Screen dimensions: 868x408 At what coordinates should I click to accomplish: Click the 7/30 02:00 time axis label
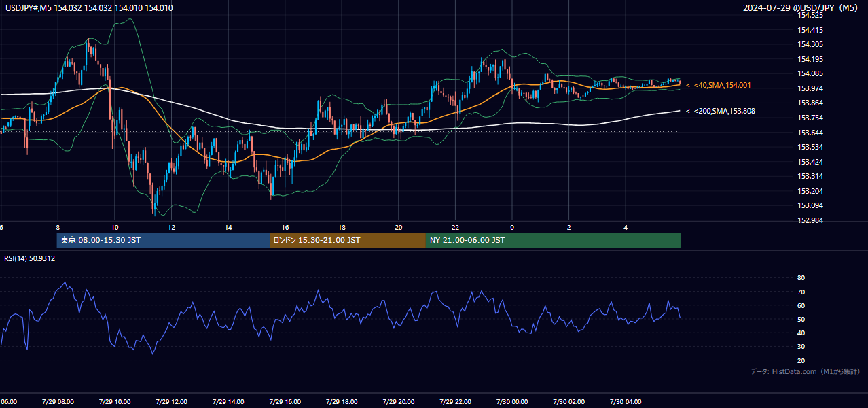(568, 401)
